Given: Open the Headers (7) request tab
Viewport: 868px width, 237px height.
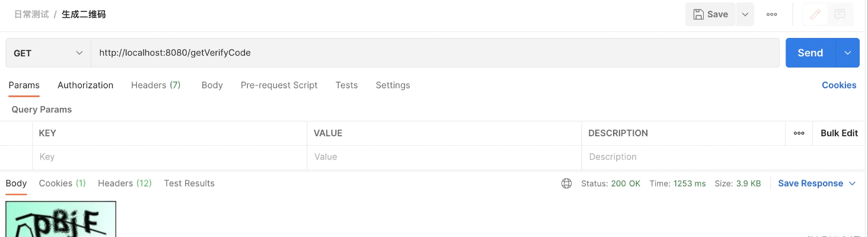Looking at the screenshot, I should [x=156, y=85].
